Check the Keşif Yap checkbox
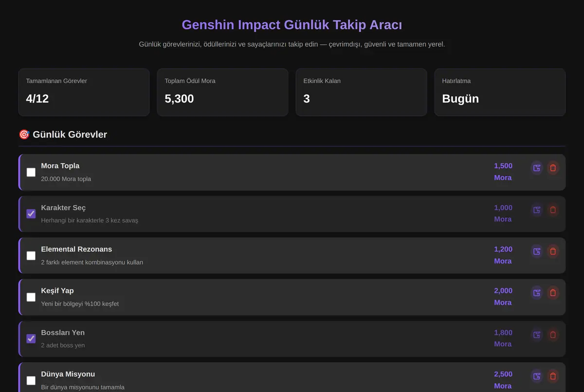This screenshot has height=392, width=584. [x=31, y=297]
